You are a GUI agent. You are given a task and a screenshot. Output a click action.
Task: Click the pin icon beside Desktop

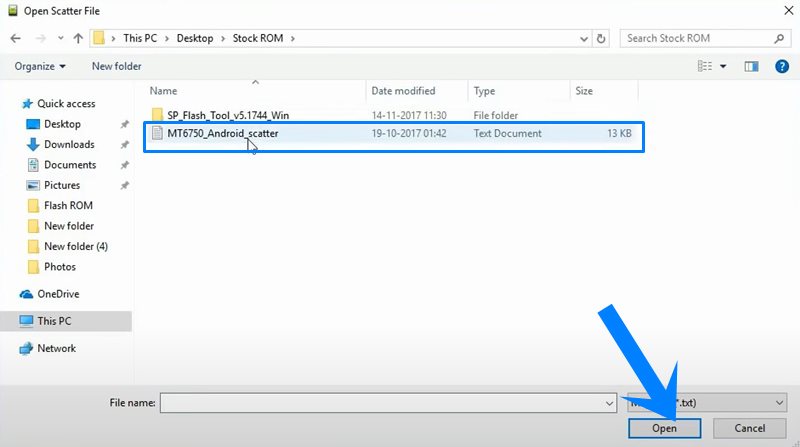tap(124, 124)
